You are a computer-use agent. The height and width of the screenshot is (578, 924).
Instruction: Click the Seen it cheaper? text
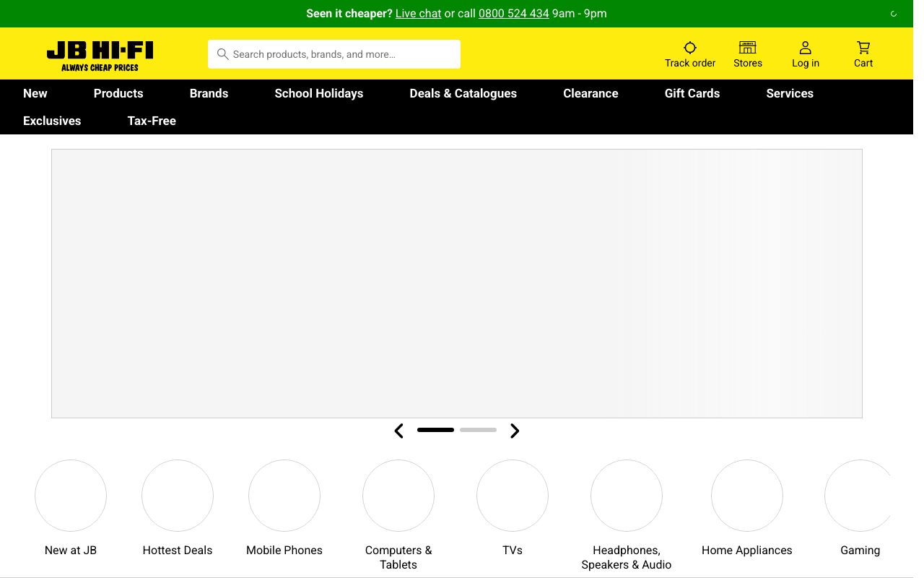(x=349, y=14)
